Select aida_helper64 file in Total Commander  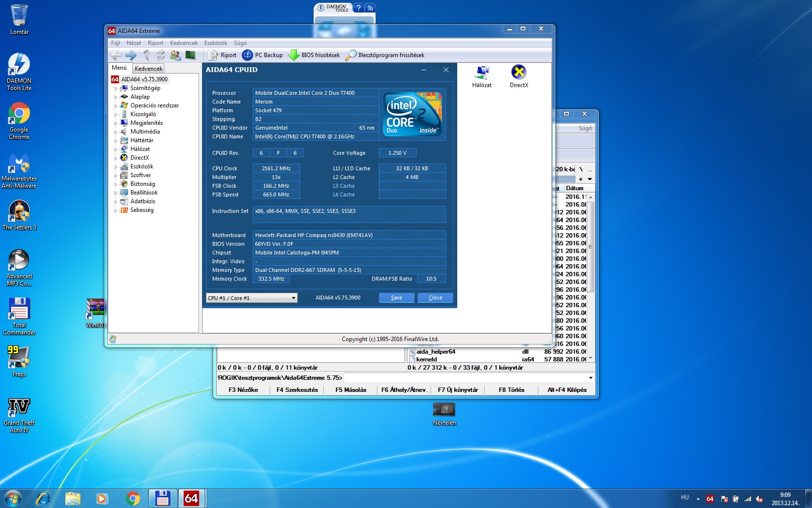tap(436, 352)
